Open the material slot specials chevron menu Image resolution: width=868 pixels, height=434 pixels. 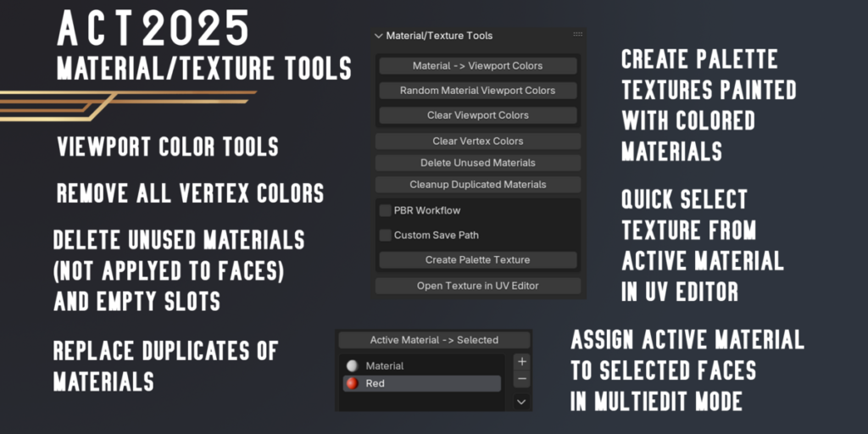pos(522,402)
